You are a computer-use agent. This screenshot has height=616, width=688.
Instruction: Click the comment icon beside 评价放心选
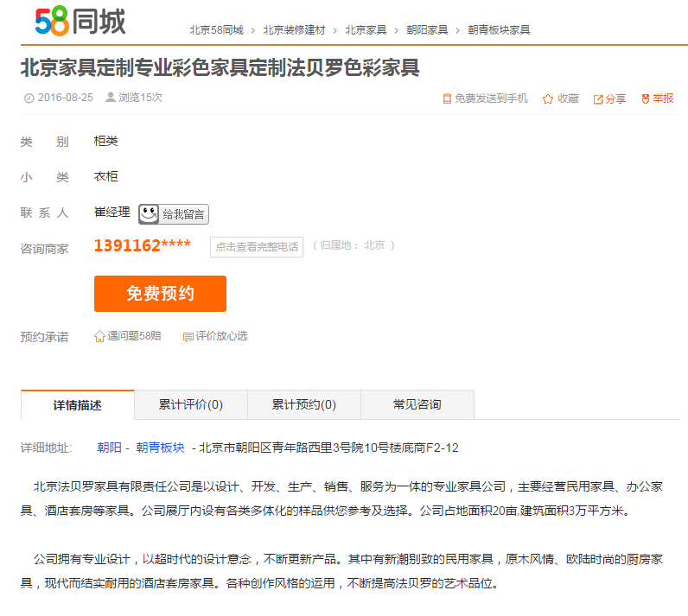(x=188, y=337)
